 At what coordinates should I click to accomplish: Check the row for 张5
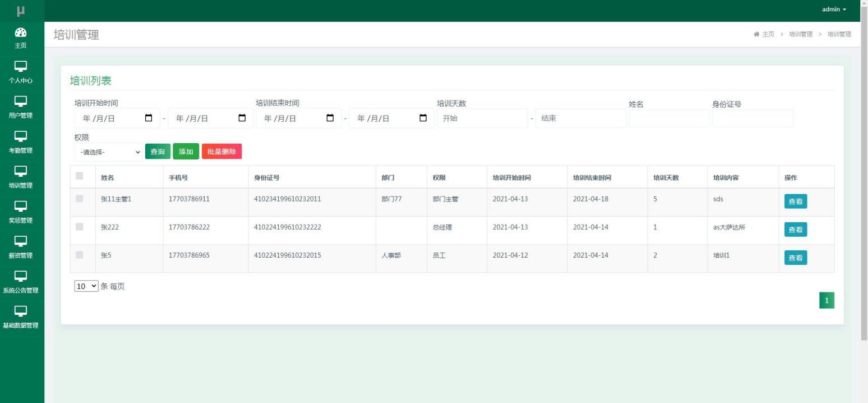79,254
